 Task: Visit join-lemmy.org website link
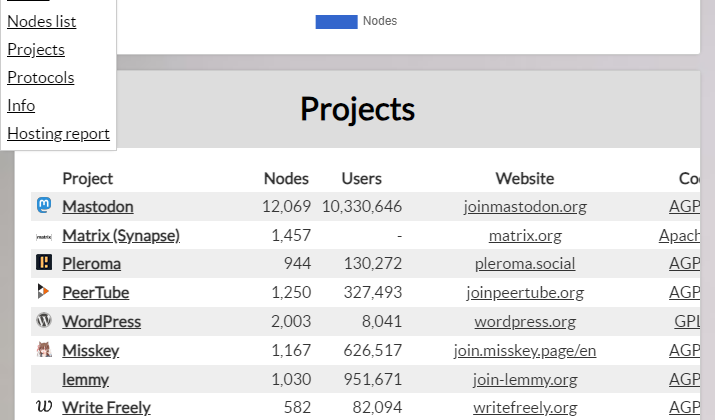point(525,379)
